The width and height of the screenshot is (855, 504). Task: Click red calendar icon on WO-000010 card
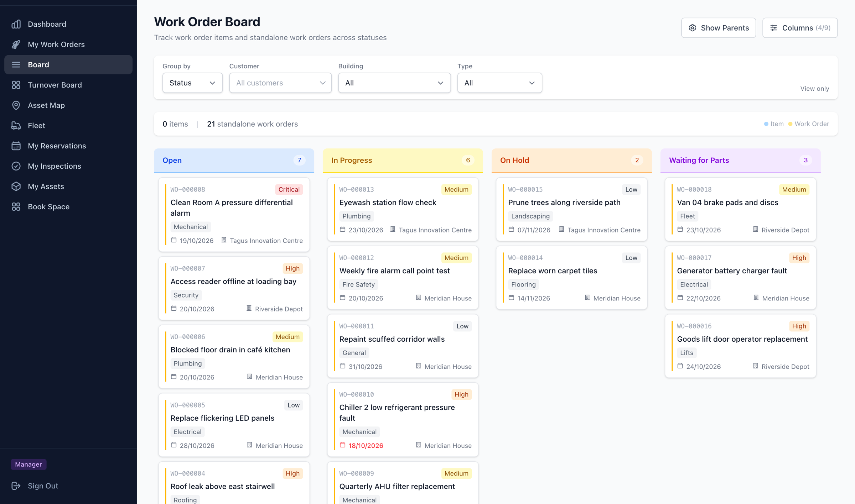343,445
